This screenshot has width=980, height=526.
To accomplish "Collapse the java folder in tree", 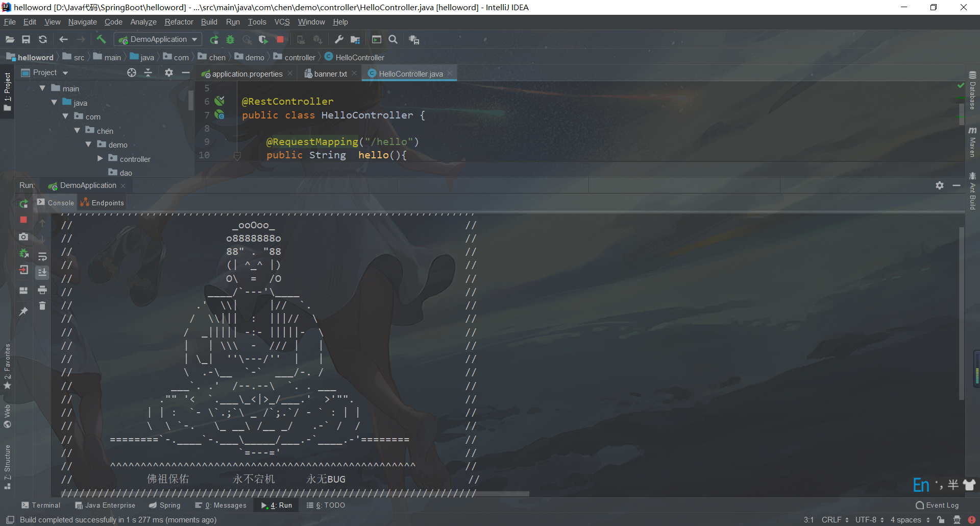I will [x=54, y=103].
